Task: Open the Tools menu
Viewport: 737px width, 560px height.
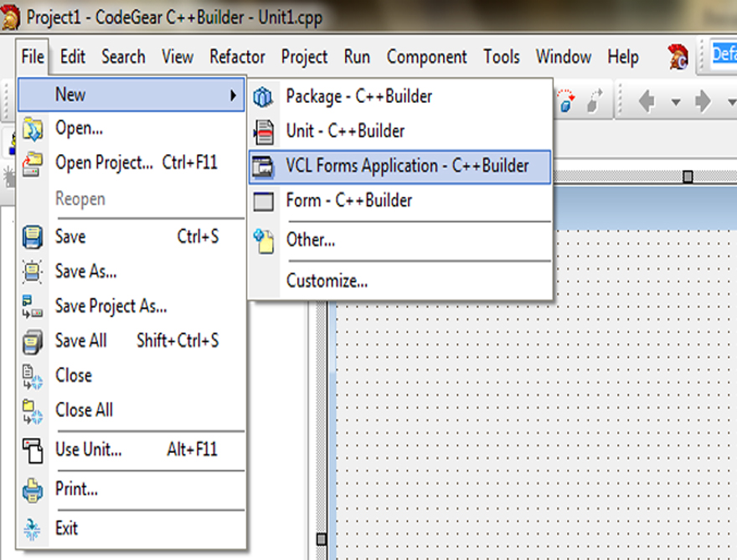Action: tap(502, 57)
